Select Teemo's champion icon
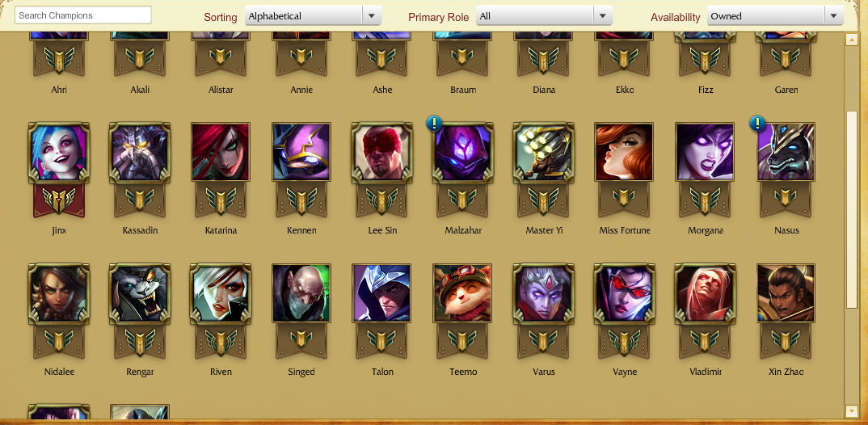Screen dimensions: 868x425 pyautogui.click(x=463, y=293)
